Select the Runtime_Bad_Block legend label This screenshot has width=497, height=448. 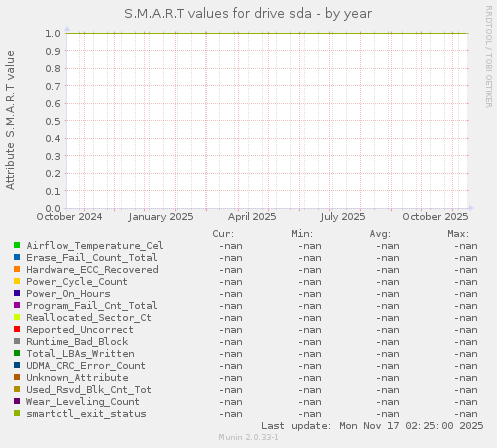coord(77,342)
